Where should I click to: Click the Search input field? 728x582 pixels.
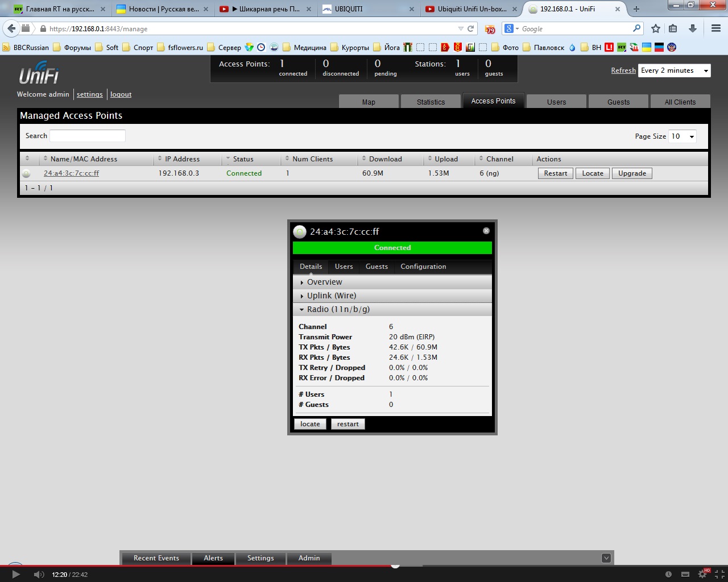click(88, 136)
